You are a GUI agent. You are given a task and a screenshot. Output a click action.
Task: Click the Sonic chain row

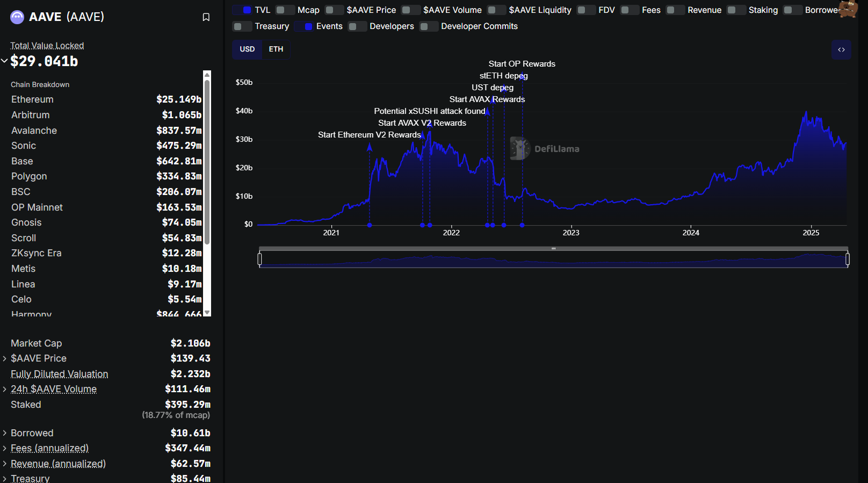pyautogui.click(x=106, y=146)
